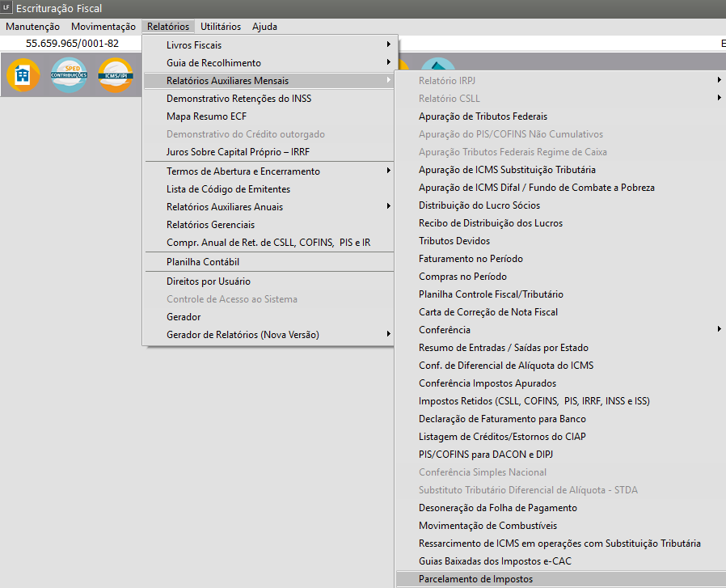Expand the Guia de Recolhimento submenu
Viewport: 726px width, 588px height.
[x=213, y=63]
